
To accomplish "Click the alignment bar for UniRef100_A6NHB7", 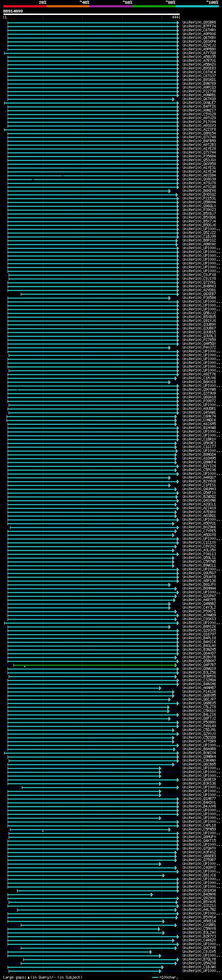I will [x=84, y=688].
